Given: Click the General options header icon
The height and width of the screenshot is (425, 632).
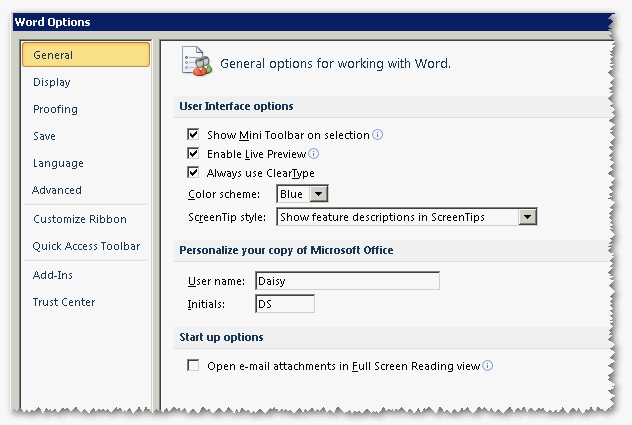Looking at the screenshot, I should tap(196, 61).
